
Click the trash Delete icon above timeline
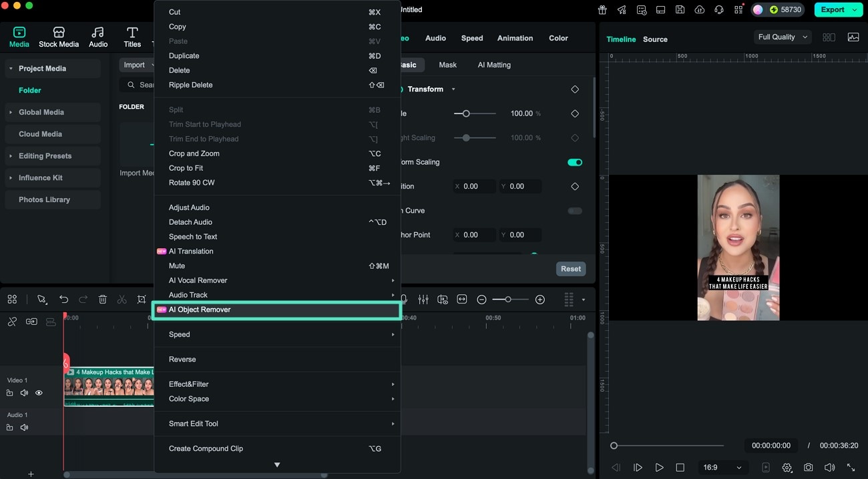(103, 299)
